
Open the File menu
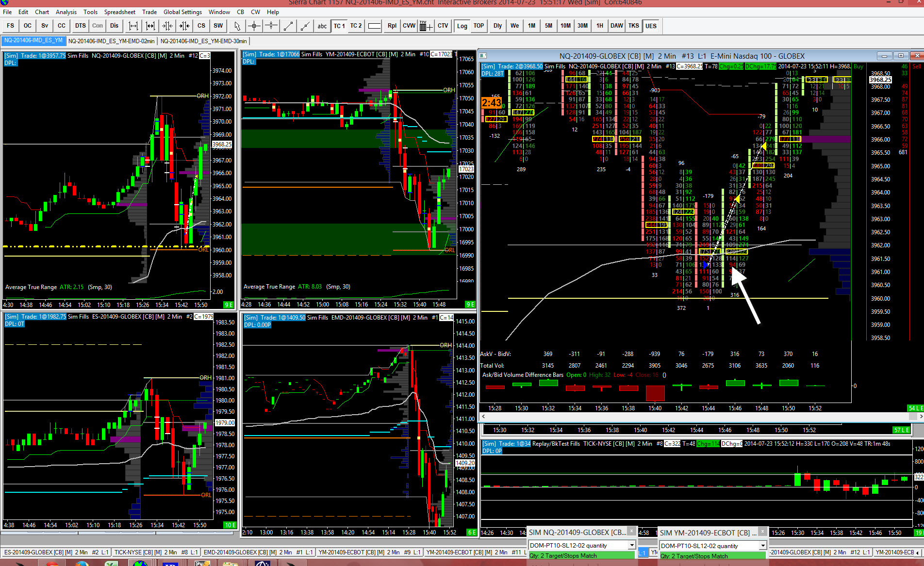[x=7, y=12]
